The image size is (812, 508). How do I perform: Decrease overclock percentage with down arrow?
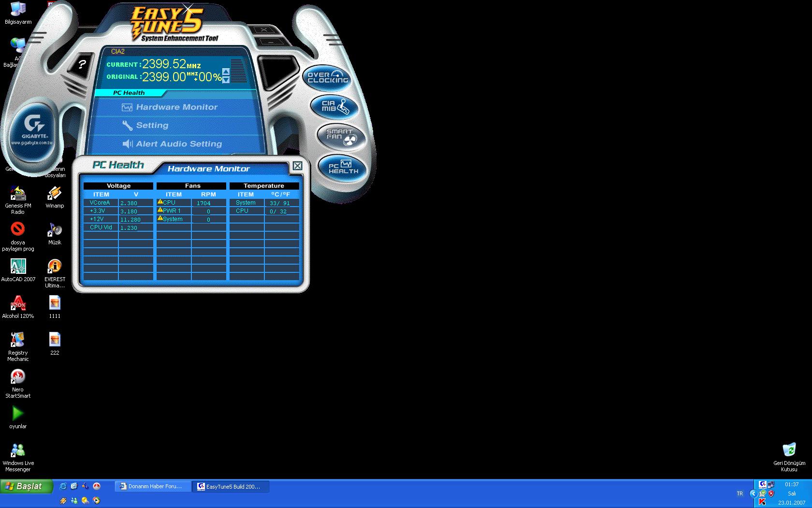click(x=226, y=80)
